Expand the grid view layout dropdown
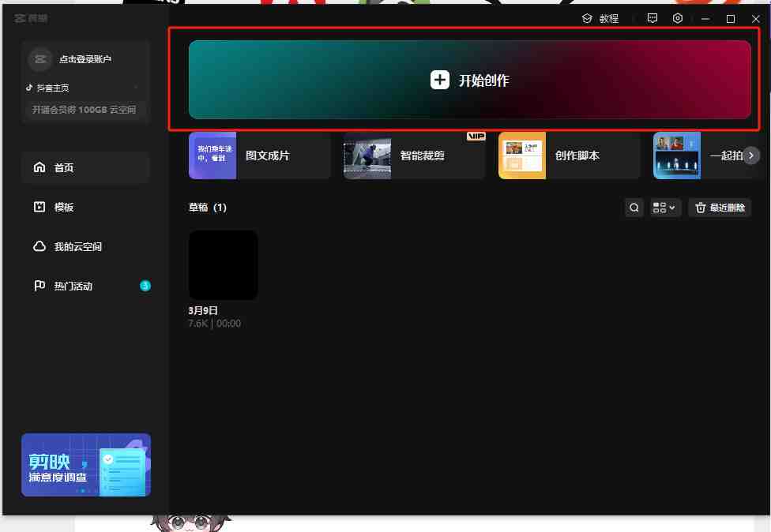The height and width of the screenshot is (532, 771). [664, 208]
